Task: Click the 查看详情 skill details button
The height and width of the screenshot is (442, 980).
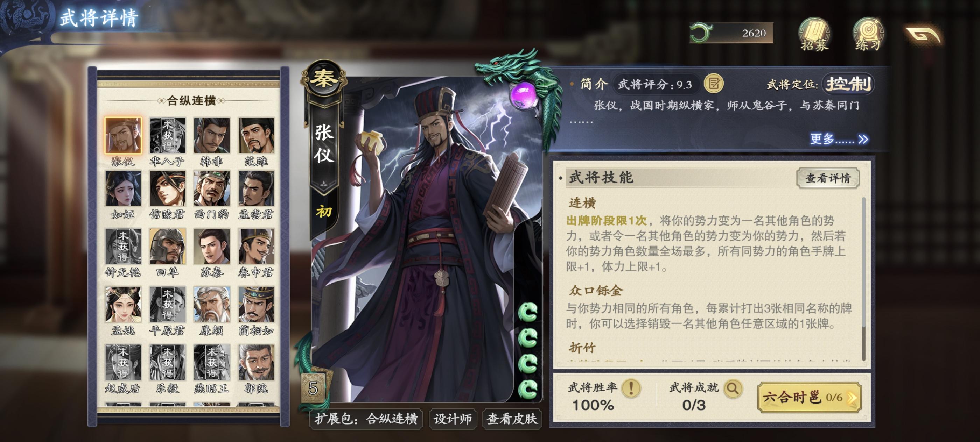Action: [828, 178]
